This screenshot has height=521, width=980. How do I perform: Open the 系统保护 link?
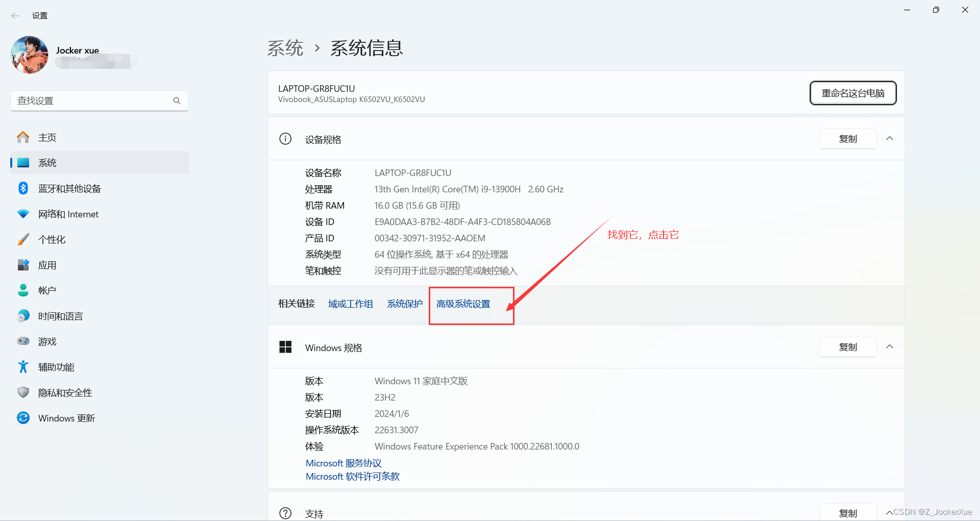click(405, 304)
